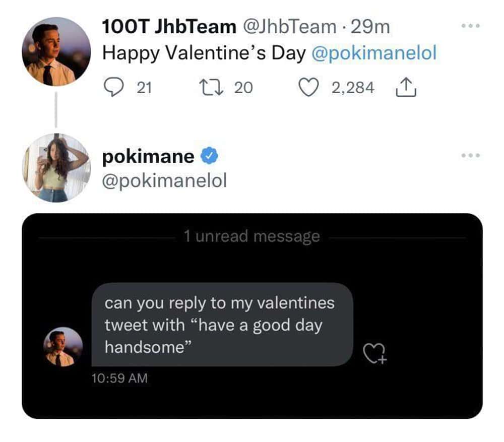The width and height of the screenshot is (504, 442).
Task: Click the @pokimanelol mention in the tweet
Action: coord(374,53)
